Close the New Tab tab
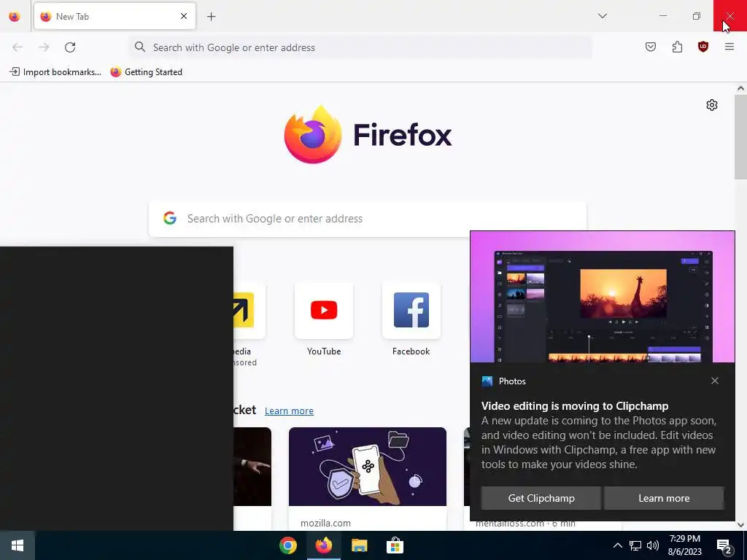Screen dimensions: 747x560 coord(184,16)
